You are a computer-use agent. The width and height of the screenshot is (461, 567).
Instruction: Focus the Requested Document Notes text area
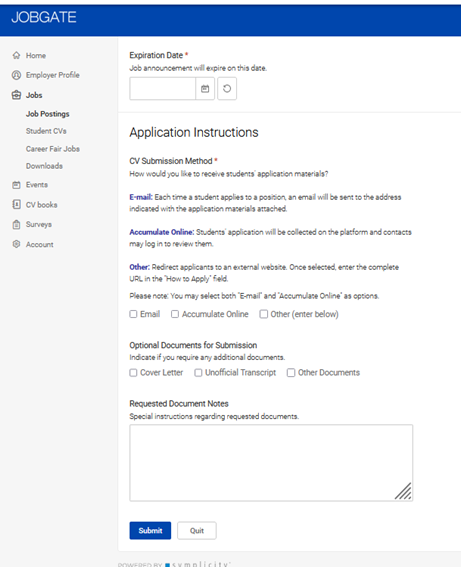point(271,463)
